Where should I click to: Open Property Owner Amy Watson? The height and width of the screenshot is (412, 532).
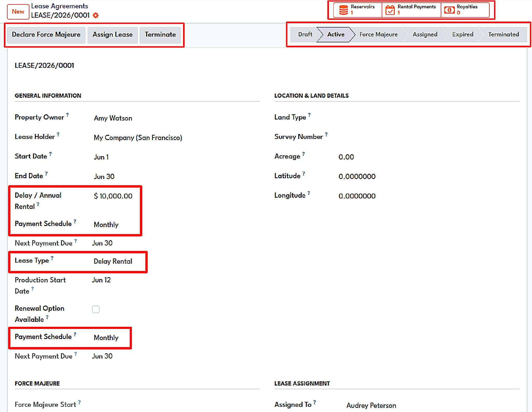click(113, 118)
